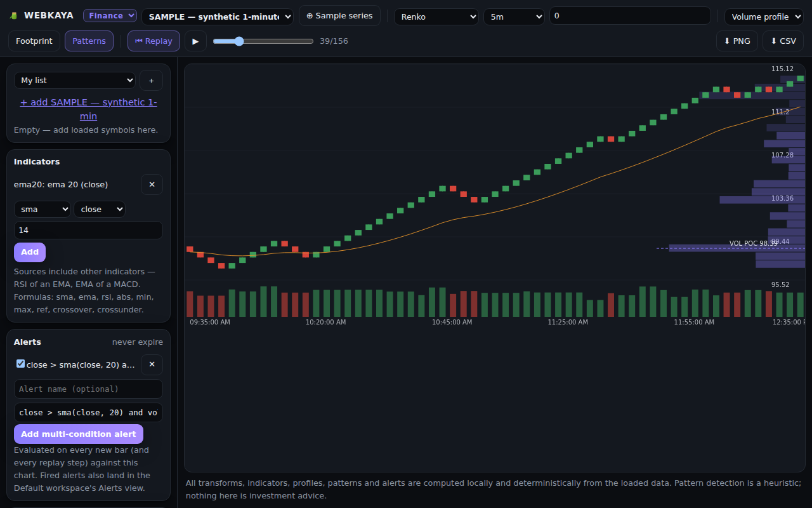
Task: Click the 09:35:00 AM time axis label
Action: [210, 322]
